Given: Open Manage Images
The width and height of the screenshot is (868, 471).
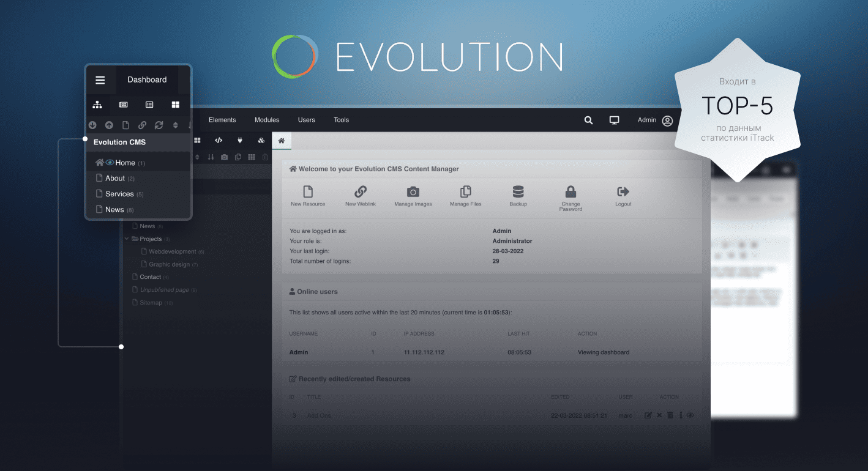Looking at the screenshot, I should point(413,196).
